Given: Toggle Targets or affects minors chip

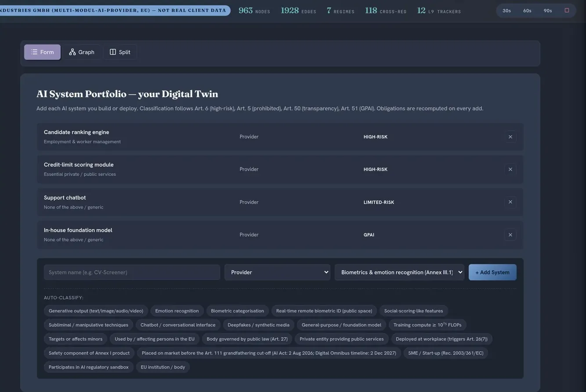Looking at the screenshot, I should (x=76, y=339).
